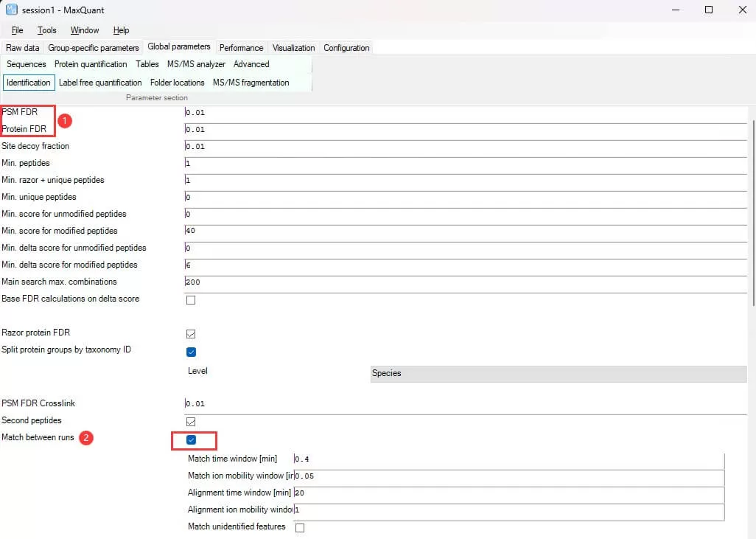The width and height of the screenshot is (756, 539).
Task: Open the Visualization tab
Action: tap(293, 47)
